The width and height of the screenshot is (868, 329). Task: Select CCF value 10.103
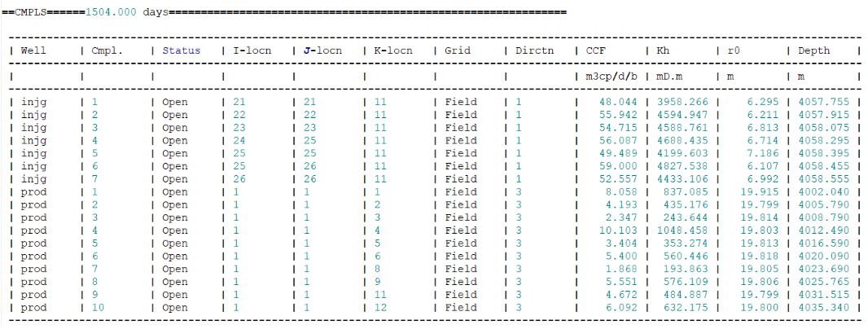[x=618, y=230]
